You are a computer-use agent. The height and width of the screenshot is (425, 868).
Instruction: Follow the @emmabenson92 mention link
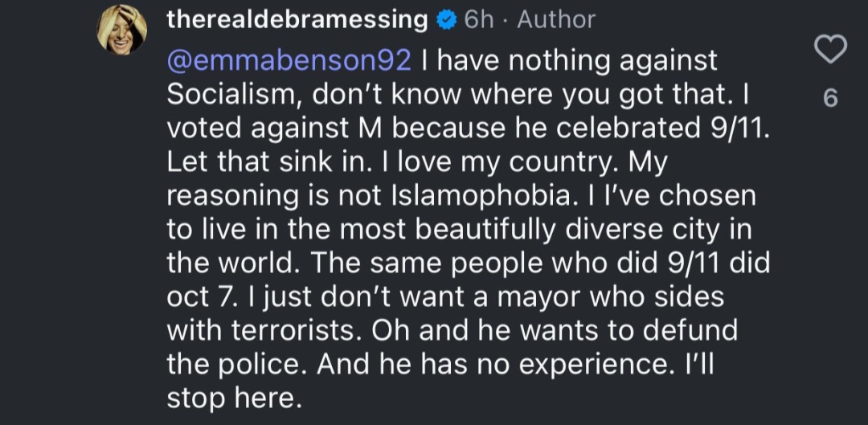(x=289, y=60)
